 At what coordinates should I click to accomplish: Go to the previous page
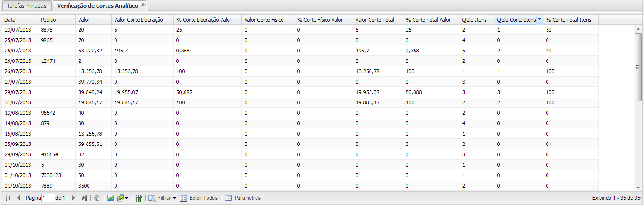click(18, 198)
